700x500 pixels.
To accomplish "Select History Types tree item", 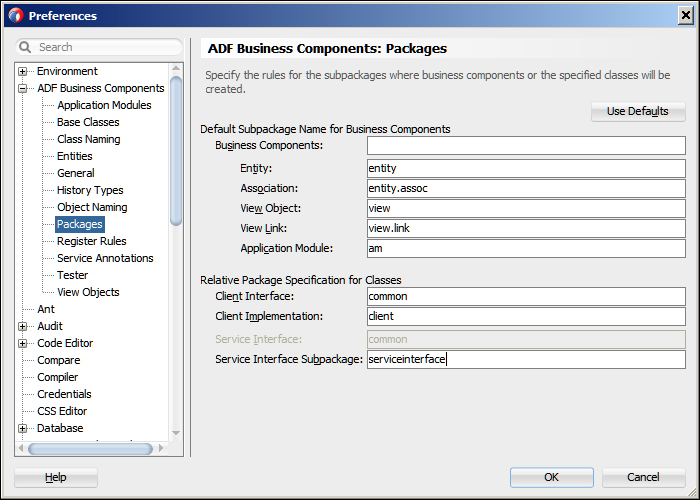I will click(90, 190).
